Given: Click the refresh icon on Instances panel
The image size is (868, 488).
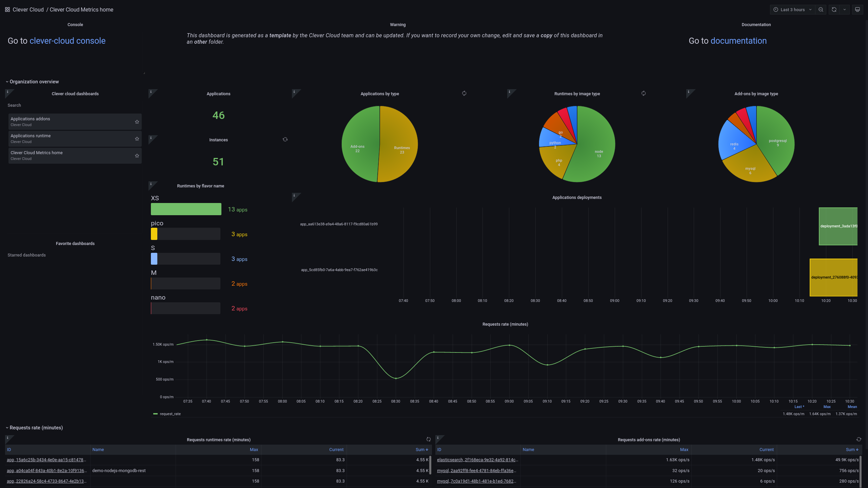Looking at the screenshot, I should click(285, 139).
